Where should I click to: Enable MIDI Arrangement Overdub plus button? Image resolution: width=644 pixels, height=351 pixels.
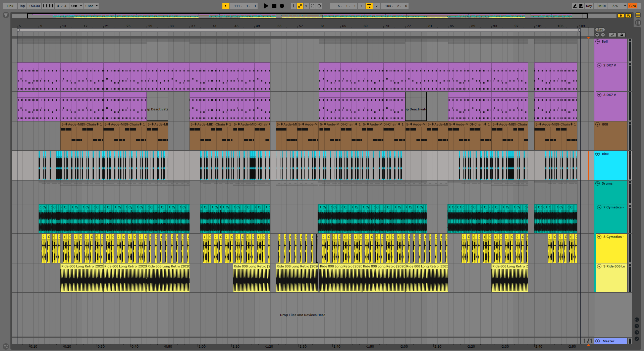coord(293,6)
